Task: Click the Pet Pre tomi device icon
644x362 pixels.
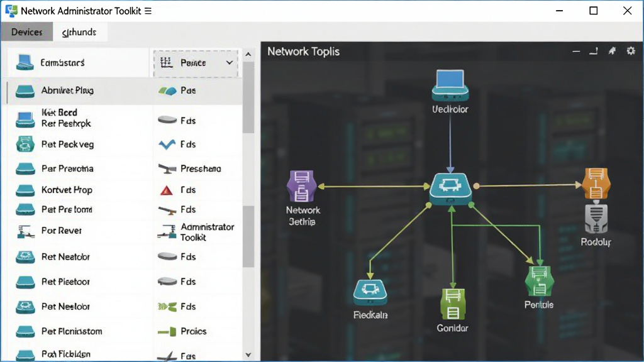Action: click(25, 209)
